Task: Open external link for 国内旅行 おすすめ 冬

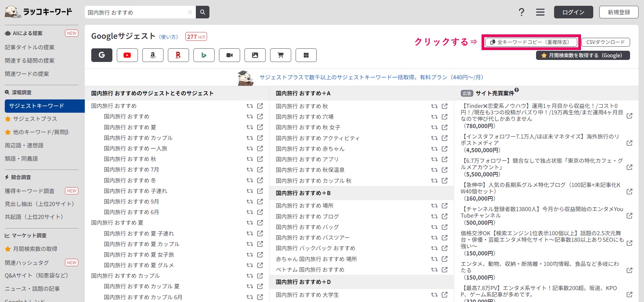Action: pos(260,180)
